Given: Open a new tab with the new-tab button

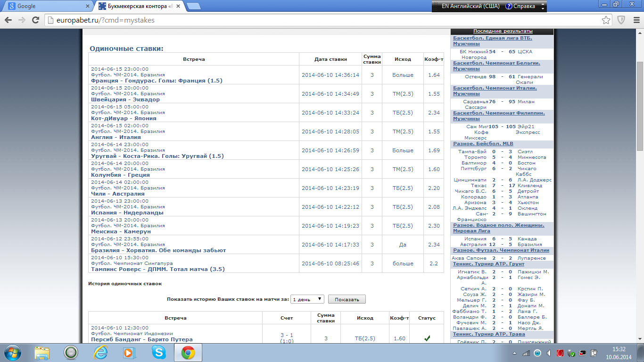Looking at the screenshot, I should [x=193, y=7].
